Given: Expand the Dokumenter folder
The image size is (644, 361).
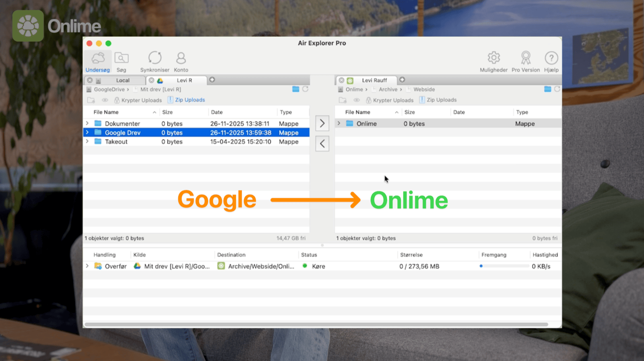Looking at the screenshot, I should tap(87, 123).
